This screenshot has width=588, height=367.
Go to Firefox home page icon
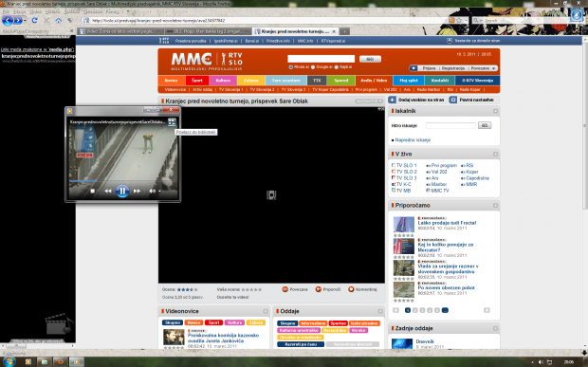click(58, 21)
